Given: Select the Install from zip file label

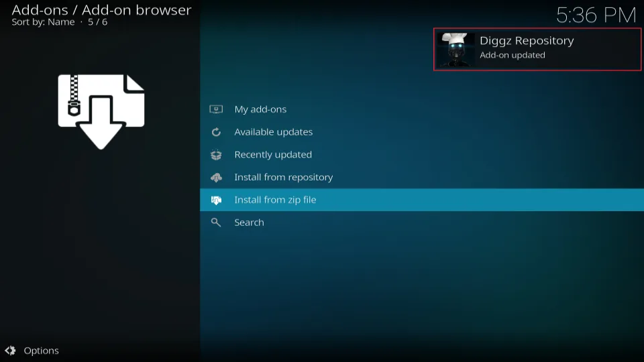Looking at the screenshot, I should 275,200.
